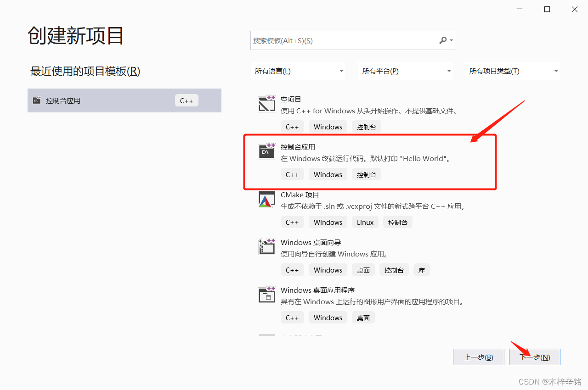Select the 控制台应用 template title in list
588x390 pixels.
[x=298, y=147]
